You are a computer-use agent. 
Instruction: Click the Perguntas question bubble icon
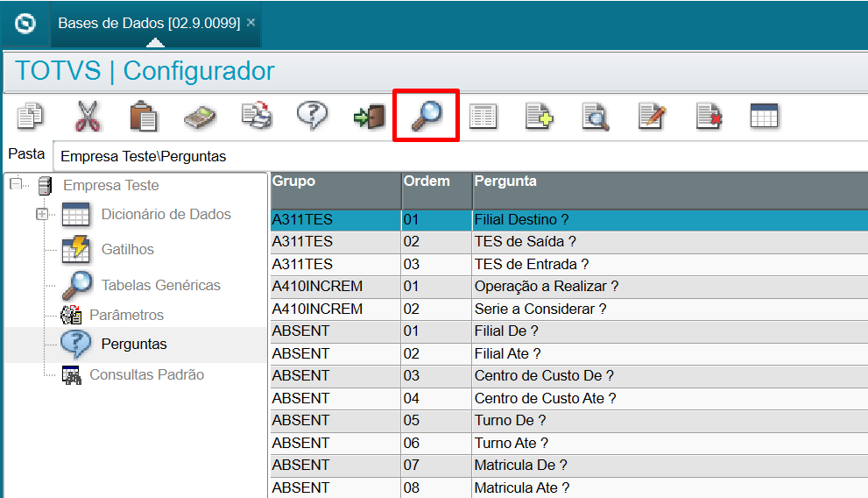[76, 344]
